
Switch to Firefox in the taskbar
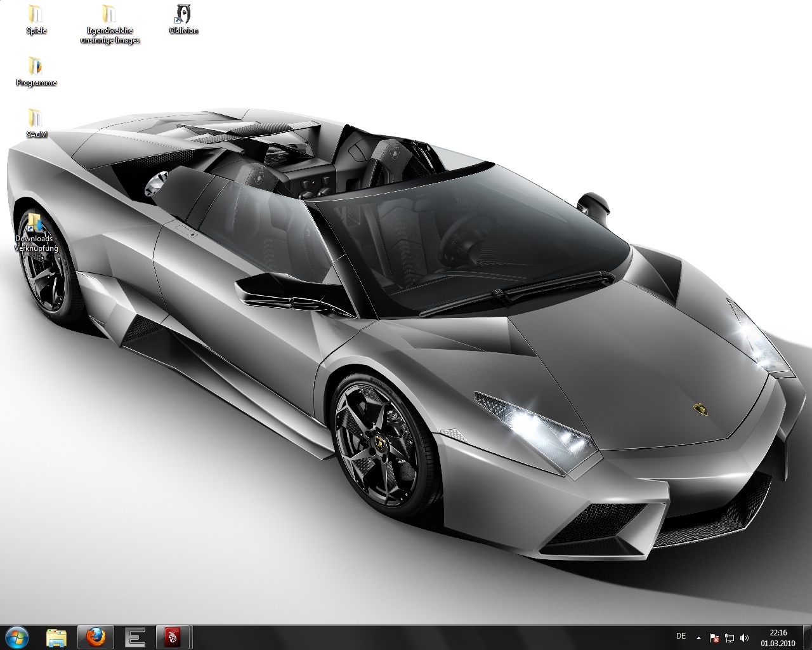coord(95,637)
